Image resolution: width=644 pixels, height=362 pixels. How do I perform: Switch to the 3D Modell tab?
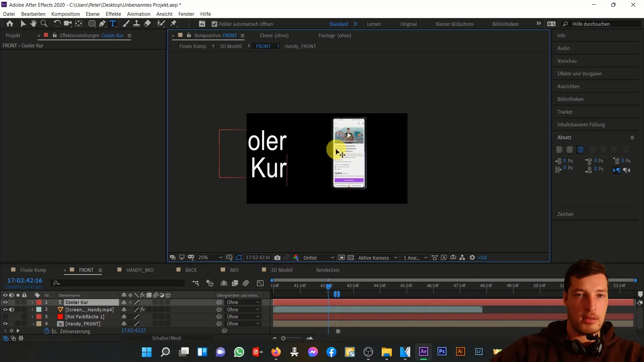click(282, 270)
